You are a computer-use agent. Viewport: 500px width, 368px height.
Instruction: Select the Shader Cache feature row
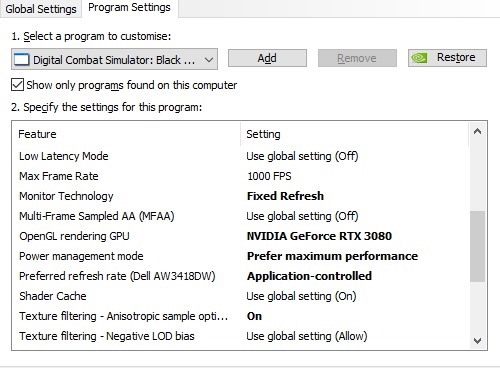[x=53, y=296]
